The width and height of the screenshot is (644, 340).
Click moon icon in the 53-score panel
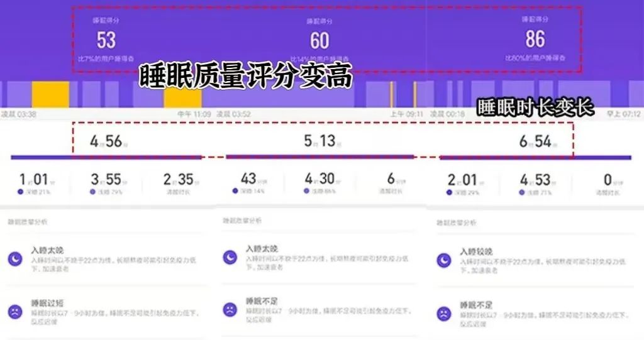coord(14,258)
